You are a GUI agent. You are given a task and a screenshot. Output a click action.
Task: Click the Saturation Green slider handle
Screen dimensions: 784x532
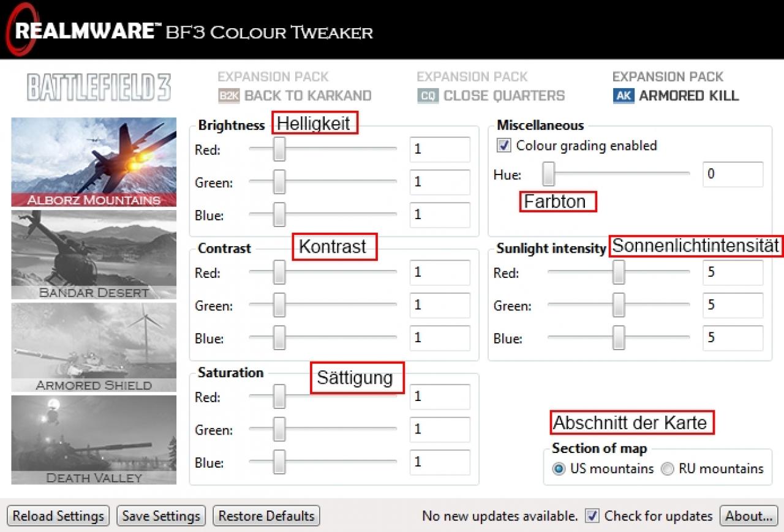(279, 430)
